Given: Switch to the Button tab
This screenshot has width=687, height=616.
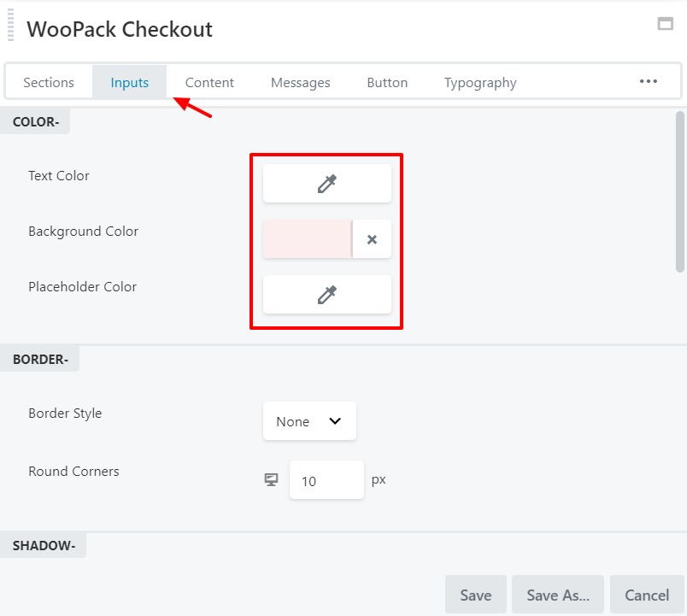Looking at the screenshot, I should coord(387,82).
